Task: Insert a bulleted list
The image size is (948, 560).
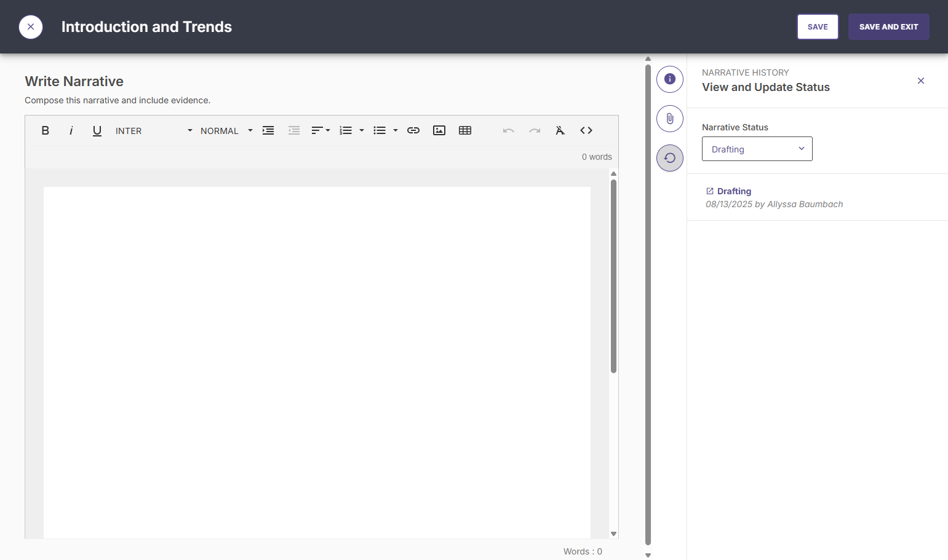Action: 380,130
